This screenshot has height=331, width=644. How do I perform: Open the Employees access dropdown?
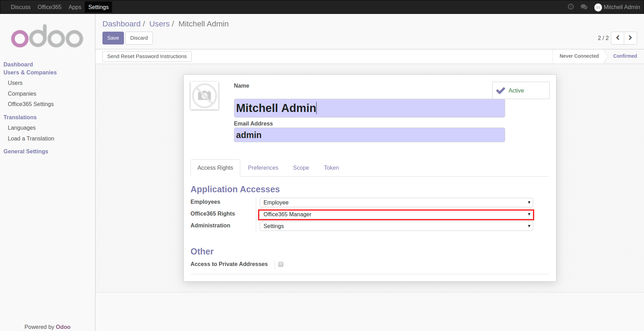pyautogui.click(x=396, y=203)
